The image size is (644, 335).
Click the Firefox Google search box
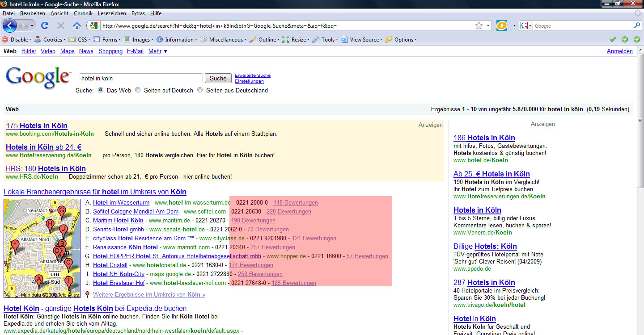pos(582,25)
